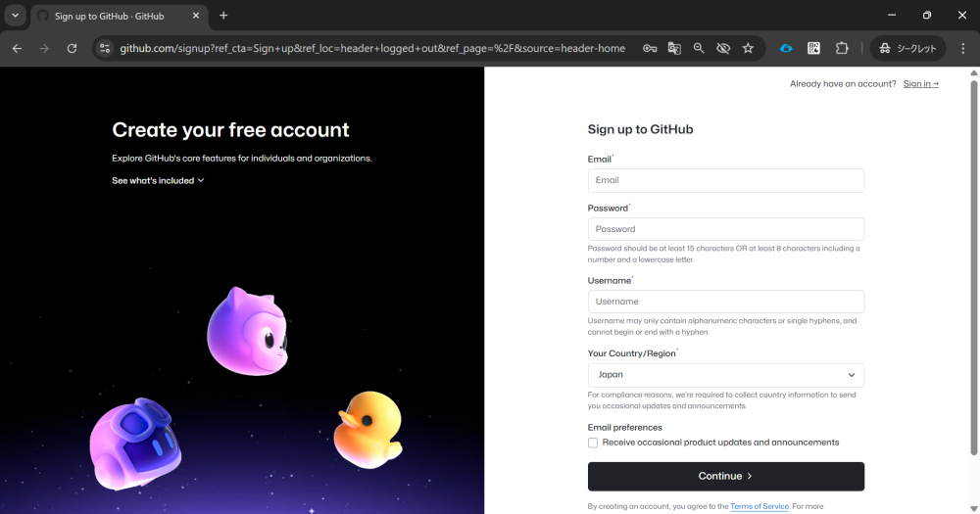Click the page vertical scrollbar
The width and height of the screenshot is (980, 514).
(x=973, y=268)
